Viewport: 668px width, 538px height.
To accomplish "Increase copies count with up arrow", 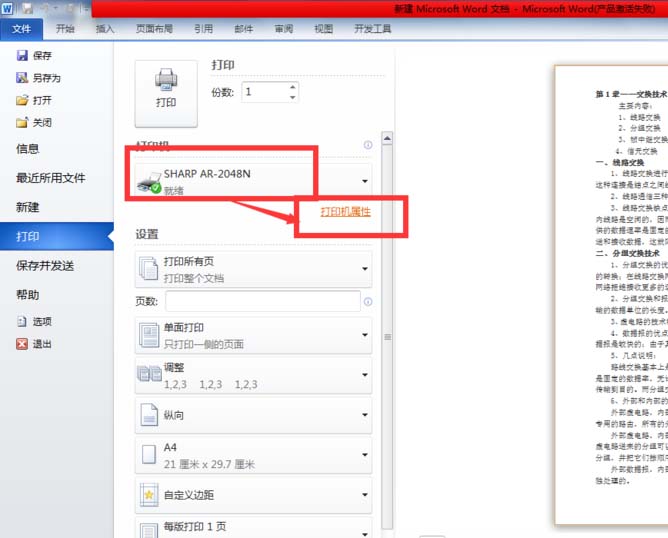I will pyautogui.click(x=291, y=87).
